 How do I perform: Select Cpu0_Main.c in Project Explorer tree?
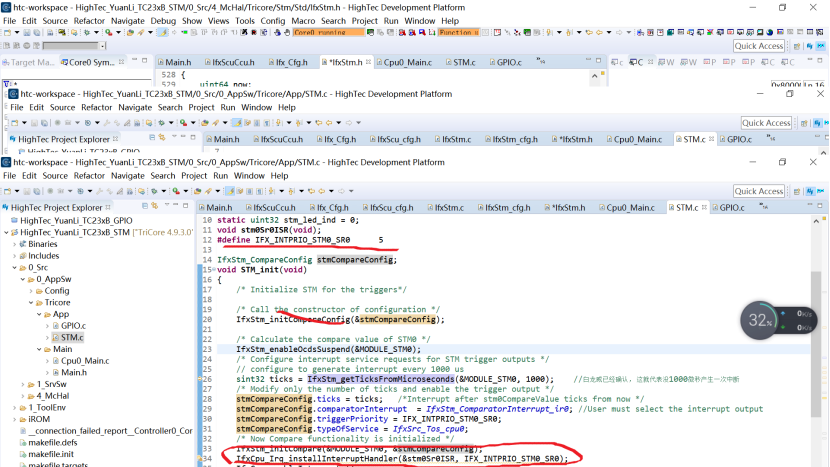click(x=85, y=361)
